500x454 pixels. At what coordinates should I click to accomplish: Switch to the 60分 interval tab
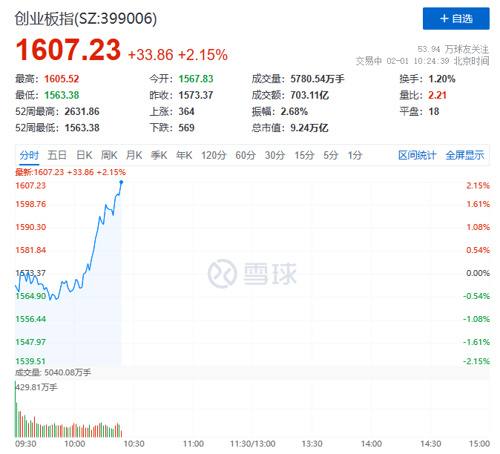(245, 155)
